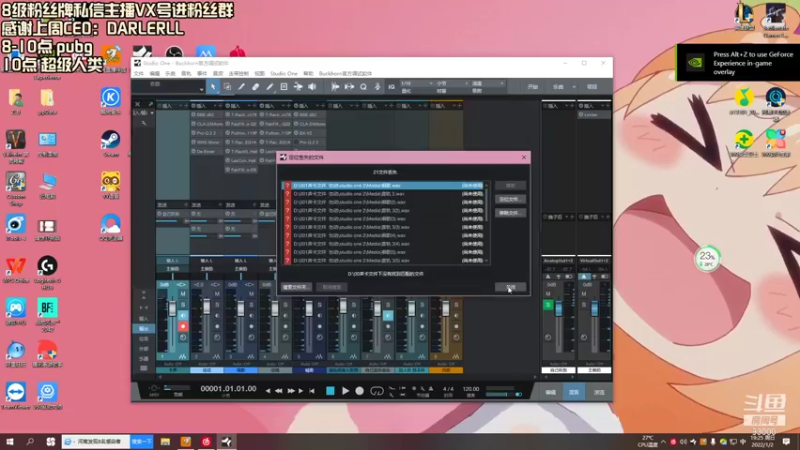The height and width of the screenshot is (450, 800).
Task: Open the Windows Start menu
Action: point(10,442)
